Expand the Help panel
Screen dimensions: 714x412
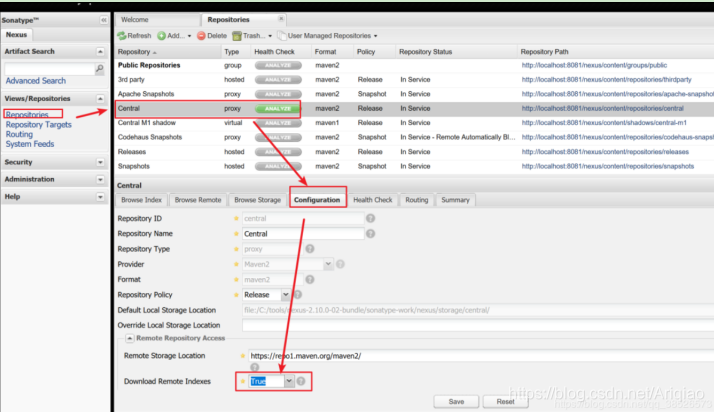(x=100, y=197)
